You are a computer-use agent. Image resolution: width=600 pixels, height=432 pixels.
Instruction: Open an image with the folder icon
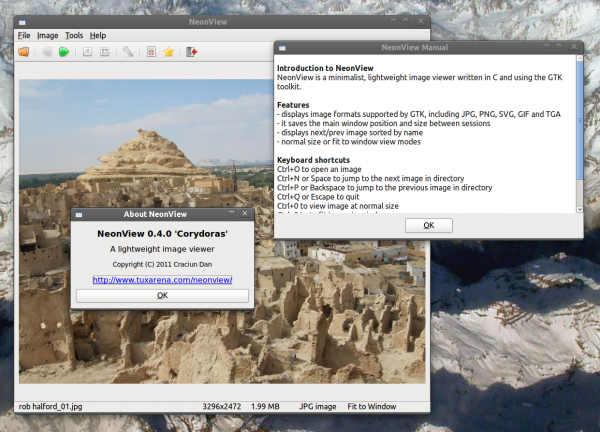click(x=24, y=52)
